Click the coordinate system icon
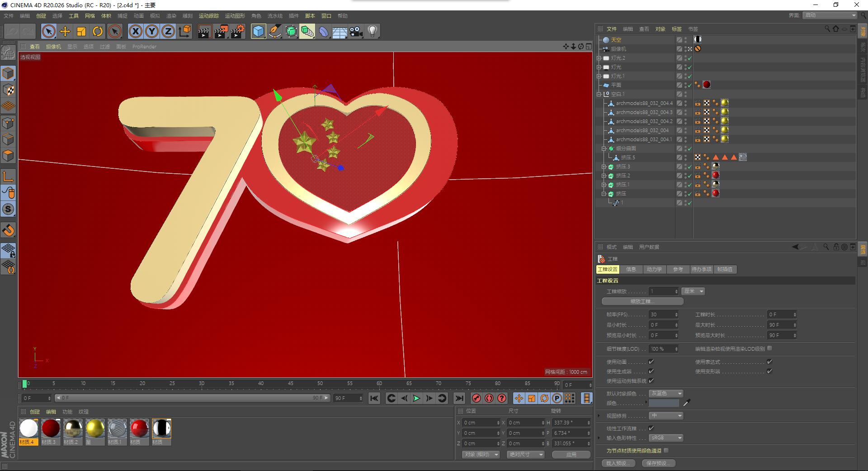Viewport: 868px width, 471px height. pyautogui.click(x=185, y=31)
